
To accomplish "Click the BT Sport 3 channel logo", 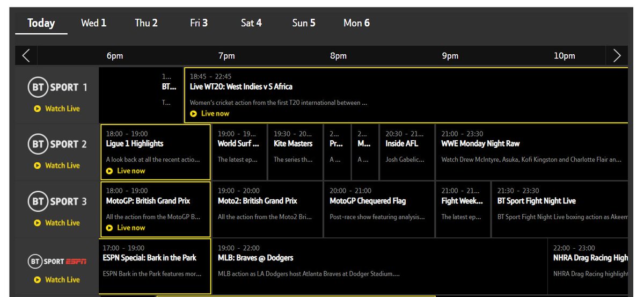I will [x=57, y=201].
